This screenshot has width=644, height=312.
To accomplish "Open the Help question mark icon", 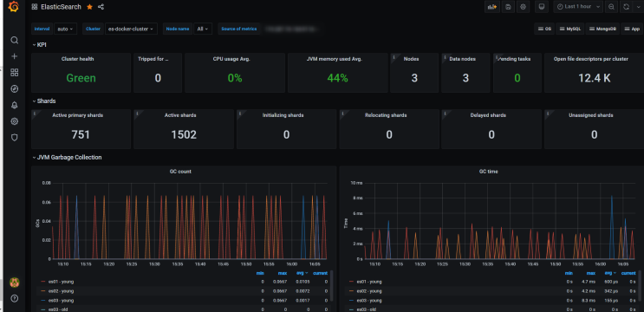I will click(x=15, y=298).
